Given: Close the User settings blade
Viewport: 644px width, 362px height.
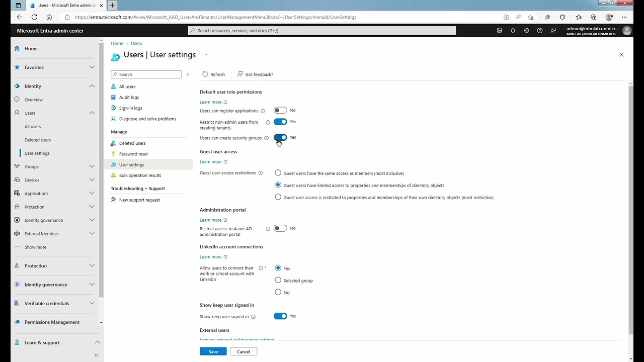Looking at the screenshot, I should (621, 55).
